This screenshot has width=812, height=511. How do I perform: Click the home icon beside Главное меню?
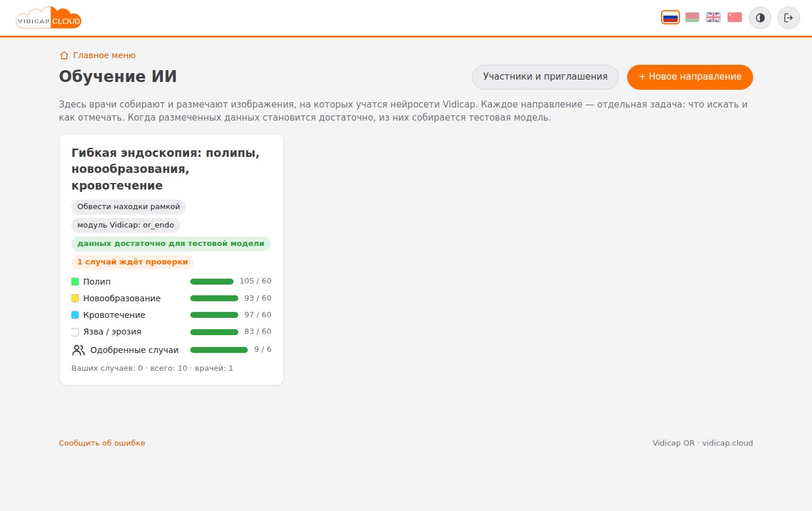point(64,55)
